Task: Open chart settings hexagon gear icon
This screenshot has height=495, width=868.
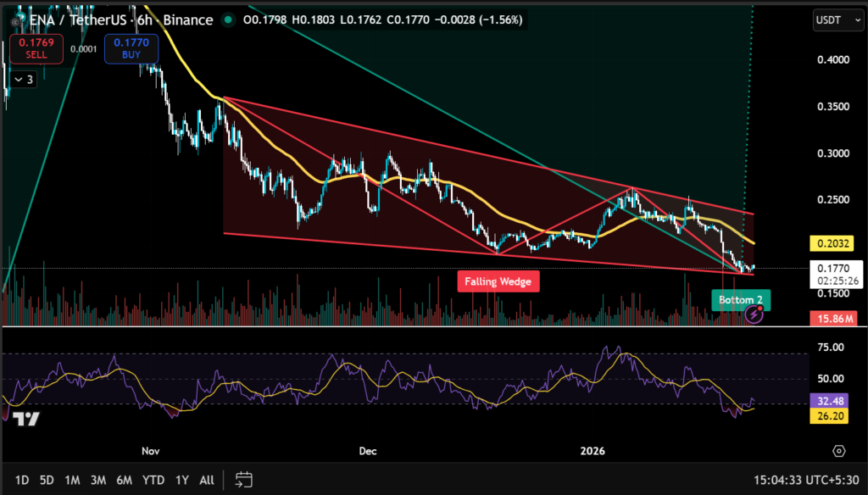Action: pos(838,451)
